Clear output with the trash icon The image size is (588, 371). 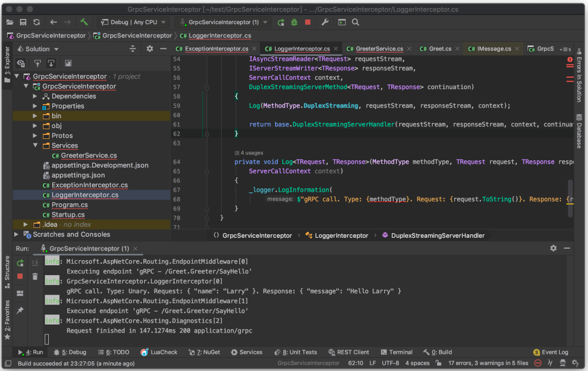click(35, 276)
